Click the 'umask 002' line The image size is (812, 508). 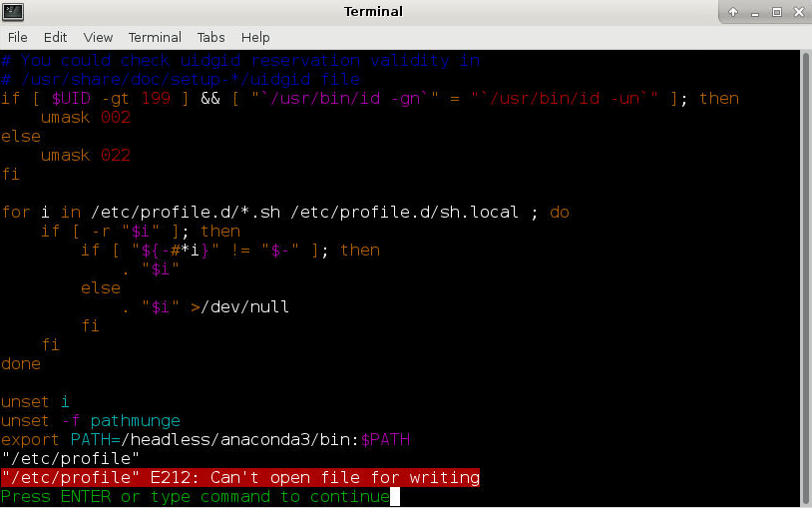[86, 117]
